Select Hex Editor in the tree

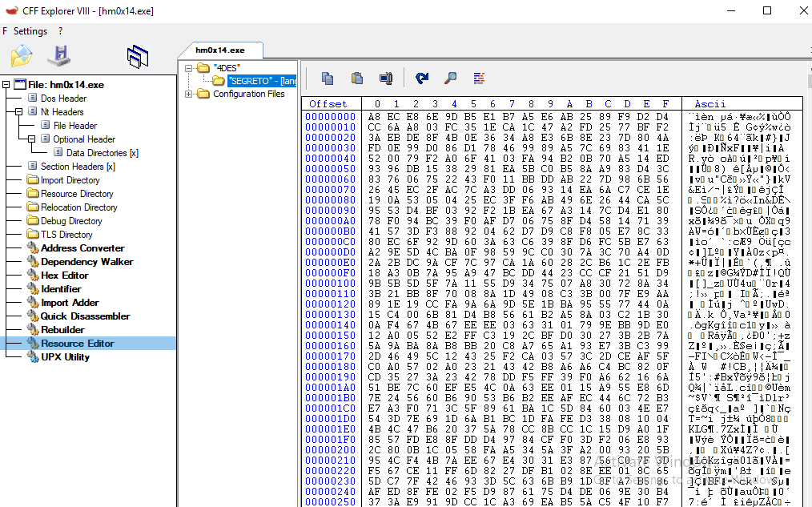65,276
